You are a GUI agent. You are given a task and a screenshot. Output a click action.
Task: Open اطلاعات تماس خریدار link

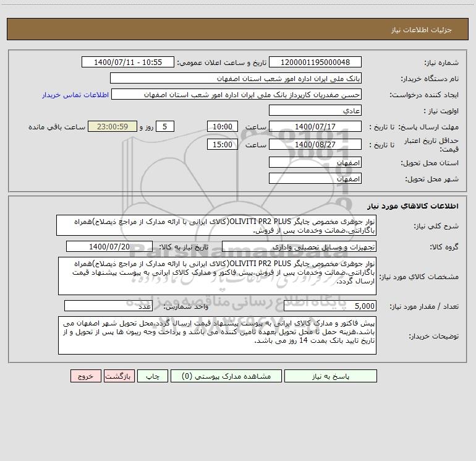tap(75, 95)
